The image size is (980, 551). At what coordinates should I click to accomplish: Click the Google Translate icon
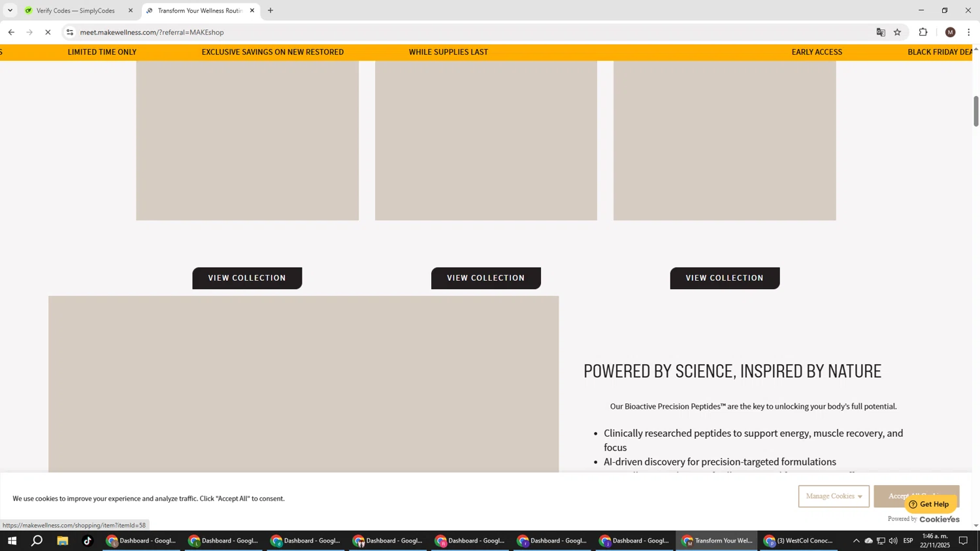click(881, 32)
